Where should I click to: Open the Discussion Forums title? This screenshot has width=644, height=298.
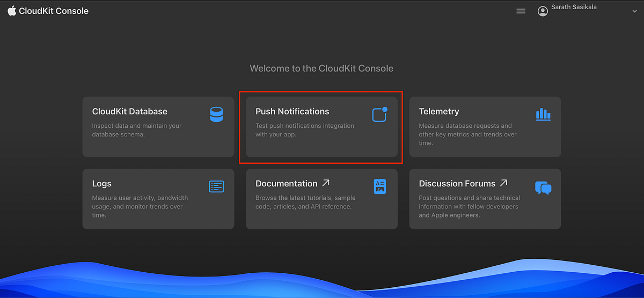[457, 184]
